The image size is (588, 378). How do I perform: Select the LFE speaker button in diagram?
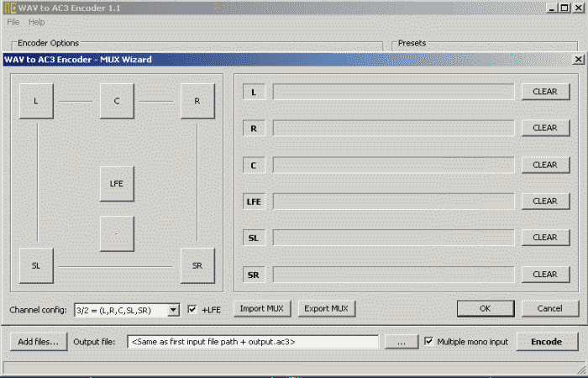coord(117,183)
